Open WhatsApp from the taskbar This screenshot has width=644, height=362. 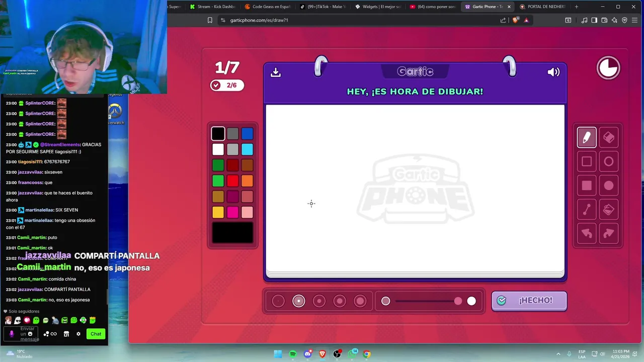[x=352, y=354]
